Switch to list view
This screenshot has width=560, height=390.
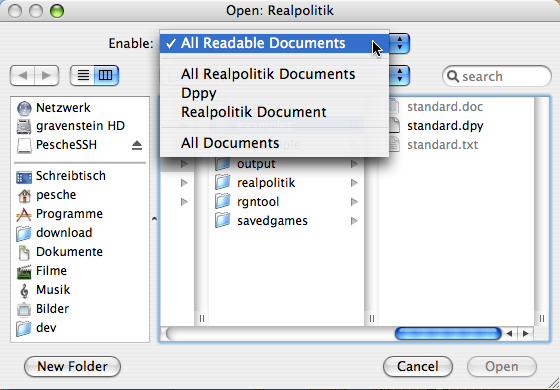pos(83,75)
